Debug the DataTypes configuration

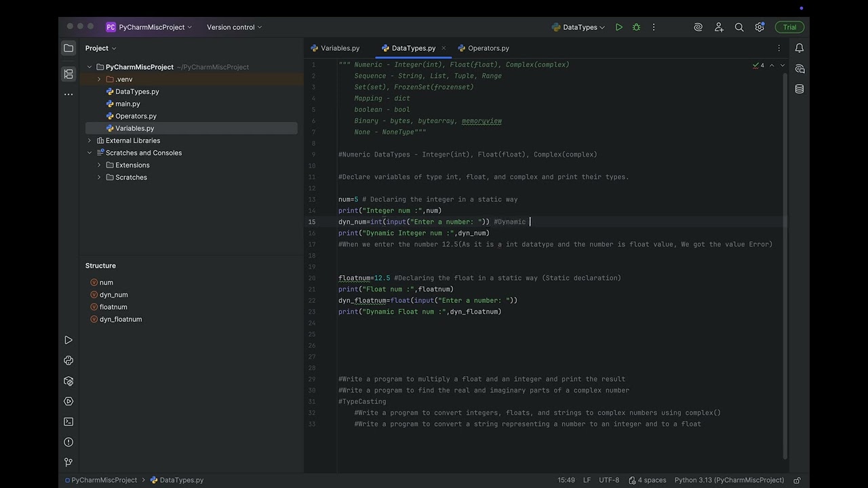(x=636, y=27)
